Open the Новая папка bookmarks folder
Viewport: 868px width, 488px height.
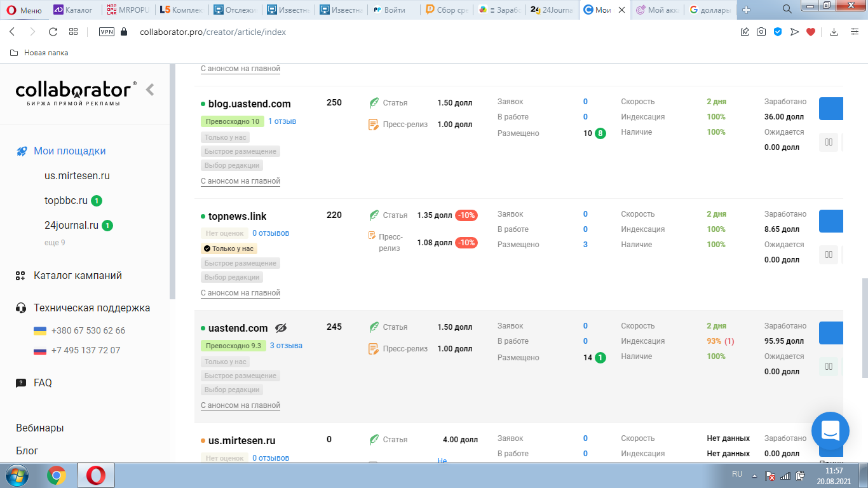[x=39, y=53]
